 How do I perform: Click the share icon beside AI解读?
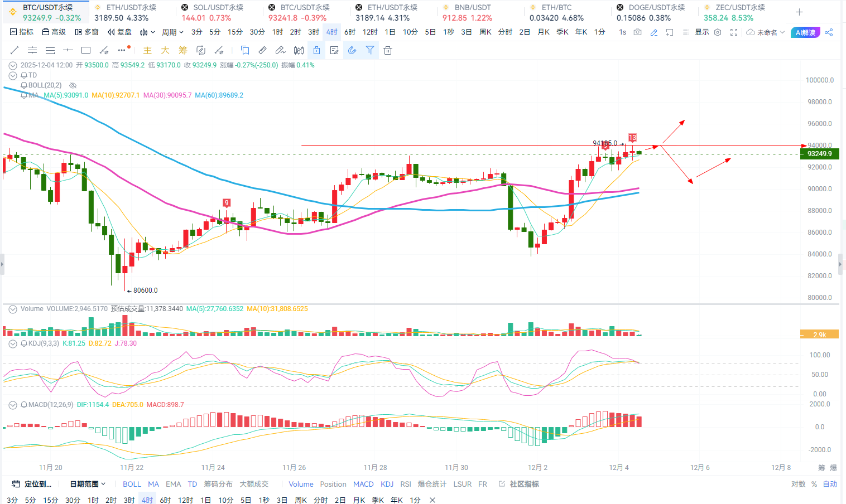click(829, 32)
